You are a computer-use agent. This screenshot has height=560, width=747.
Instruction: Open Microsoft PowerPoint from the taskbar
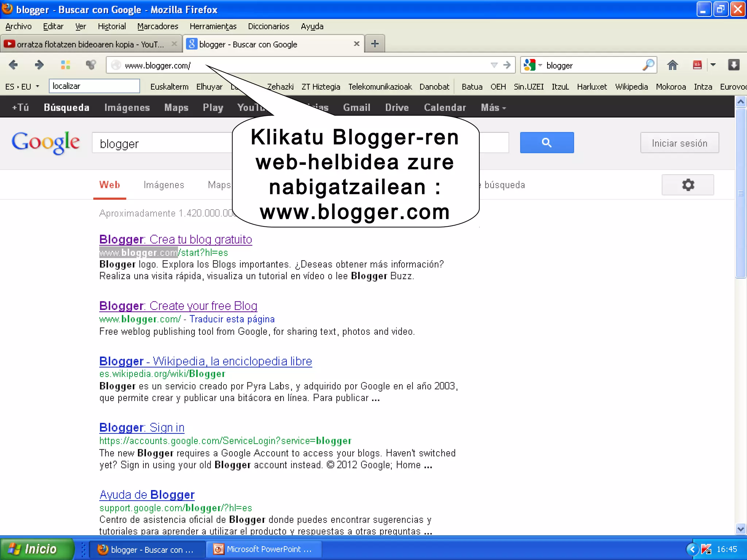click(x=263, y=549)
